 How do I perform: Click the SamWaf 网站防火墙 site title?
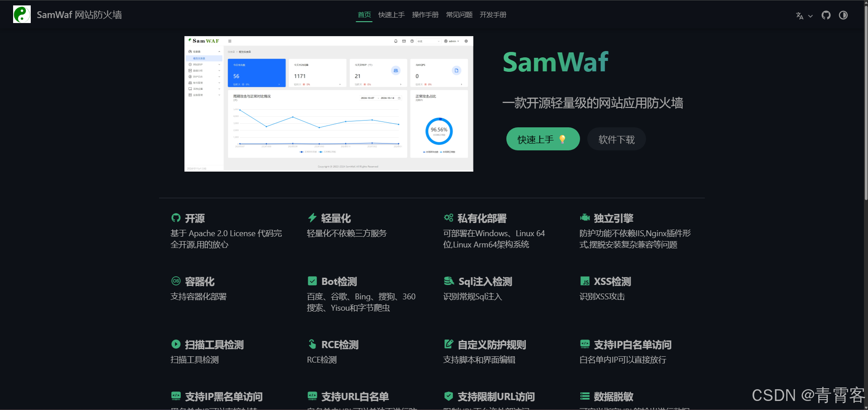click(x=79, y=15)
